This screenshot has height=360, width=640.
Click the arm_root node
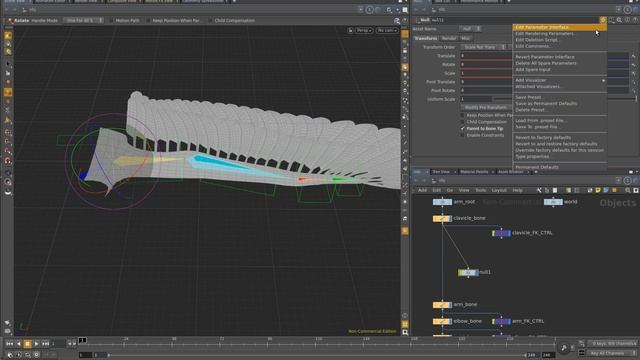point(442,202)
